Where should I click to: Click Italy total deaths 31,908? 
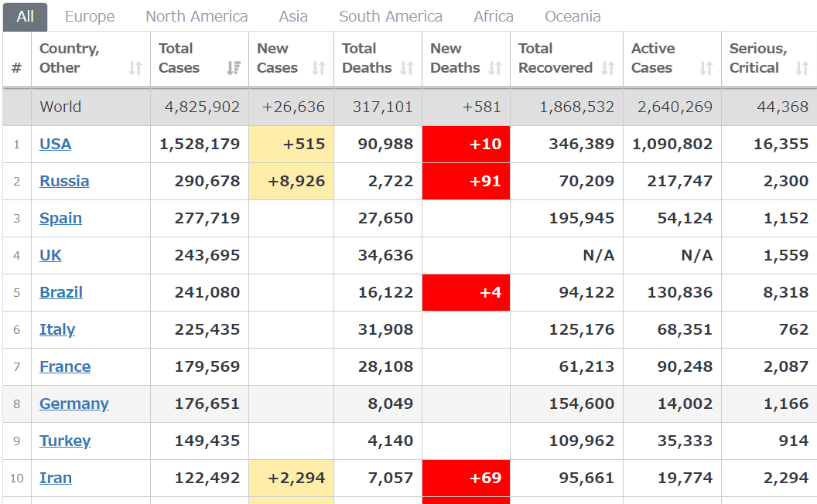[385, 329]
